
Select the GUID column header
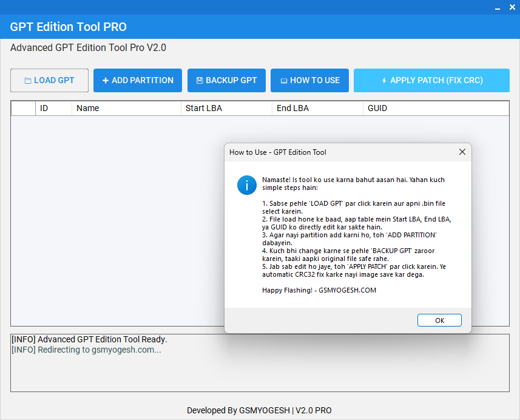(436, 108)
